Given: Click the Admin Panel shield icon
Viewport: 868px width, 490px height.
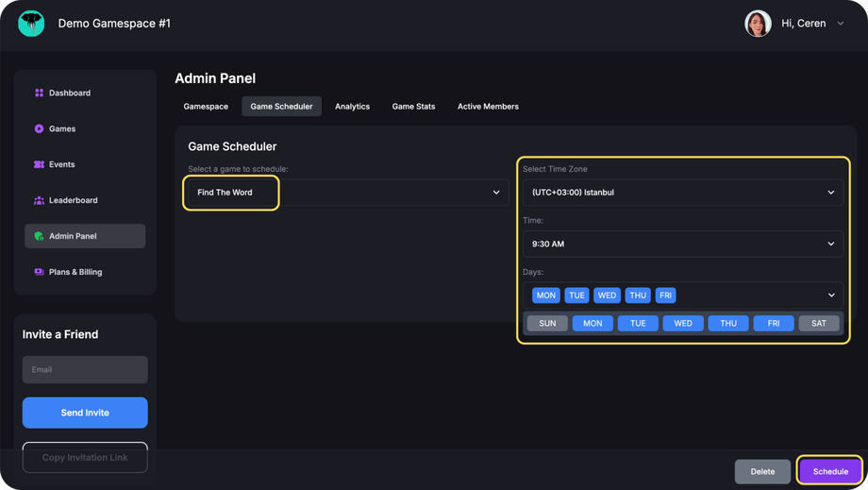Looking at the screenshot, I should tap(39, 236).
